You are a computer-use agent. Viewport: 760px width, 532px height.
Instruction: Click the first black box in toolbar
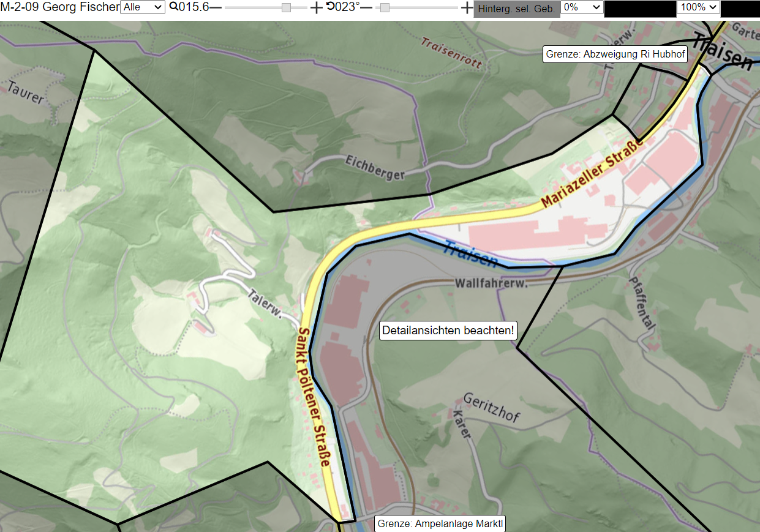click(x=640, y=9)
